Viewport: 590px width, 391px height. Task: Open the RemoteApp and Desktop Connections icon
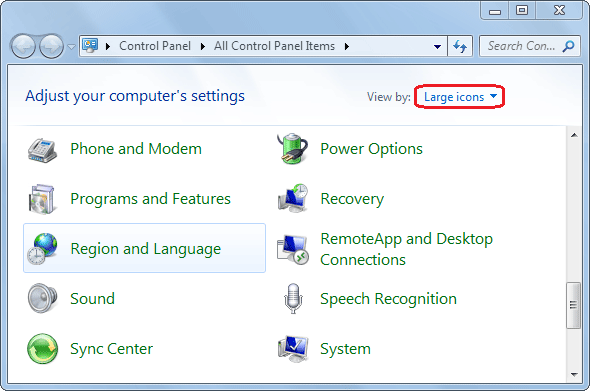pos(293,249)
